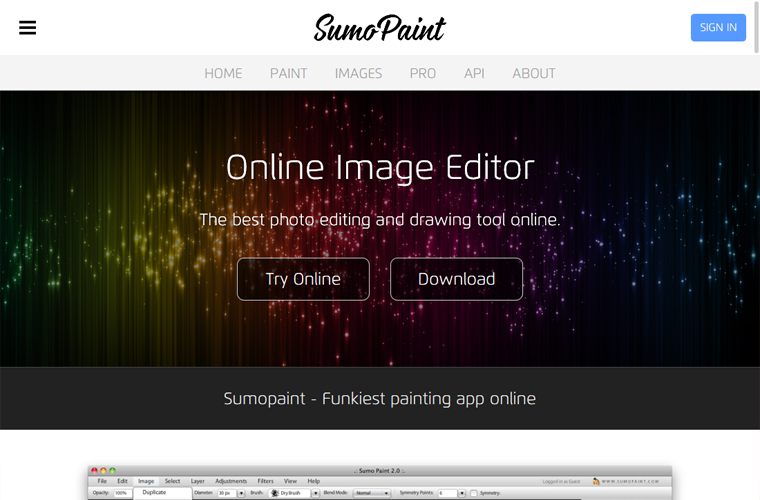Click 'The best photo editing and drawing tool online.' text
This screenshot has height=500, width=760.
[x=380, y=220]
